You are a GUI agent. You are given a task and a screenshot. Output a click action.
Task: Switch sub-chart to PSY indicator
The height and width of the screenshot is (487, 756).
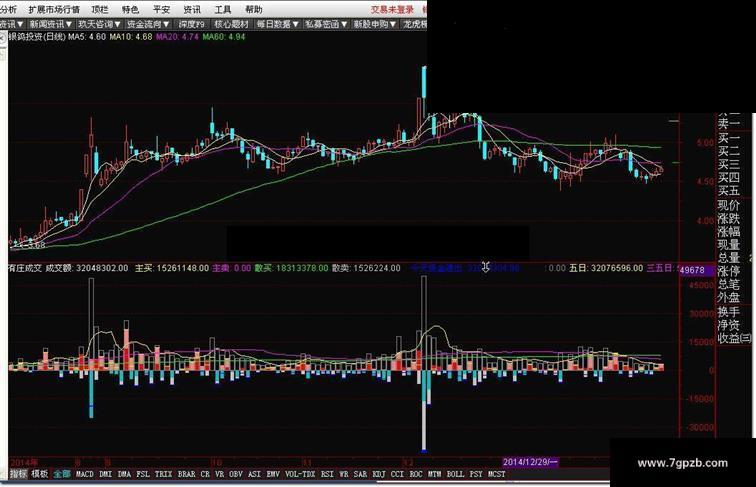(476, 474)
